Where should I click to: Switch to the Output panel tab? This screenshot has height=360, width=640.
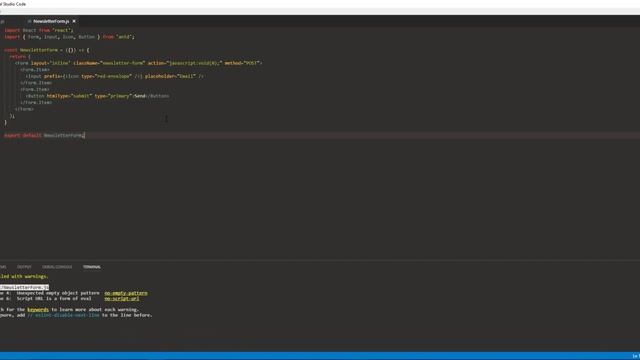[x=24, y=267]
